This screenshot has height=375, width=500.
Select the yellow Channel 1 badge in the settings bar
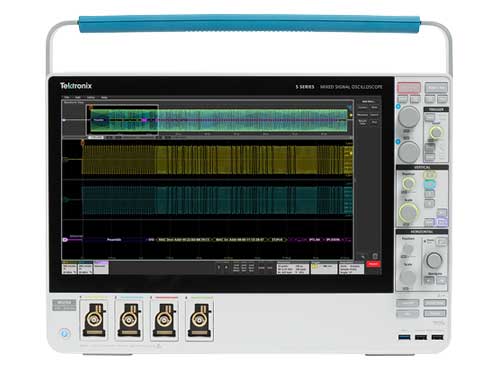pos(69,268)
